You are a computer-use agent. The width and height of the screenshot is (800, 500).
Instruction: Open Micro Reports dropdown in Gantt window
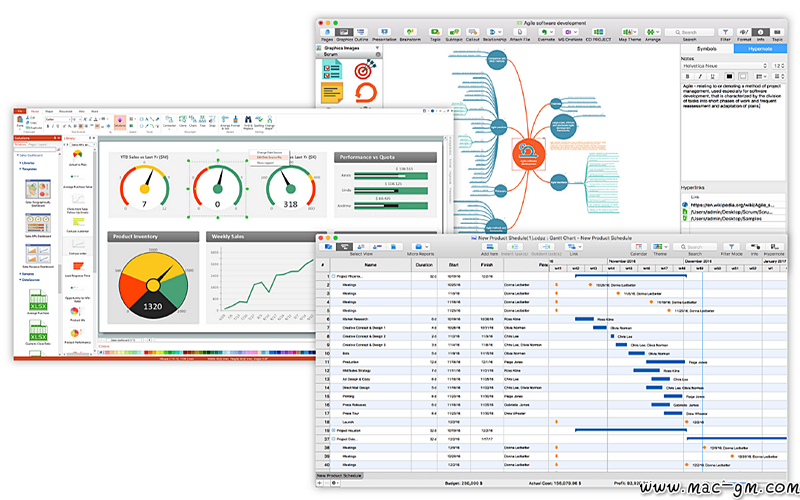point(421,246)
